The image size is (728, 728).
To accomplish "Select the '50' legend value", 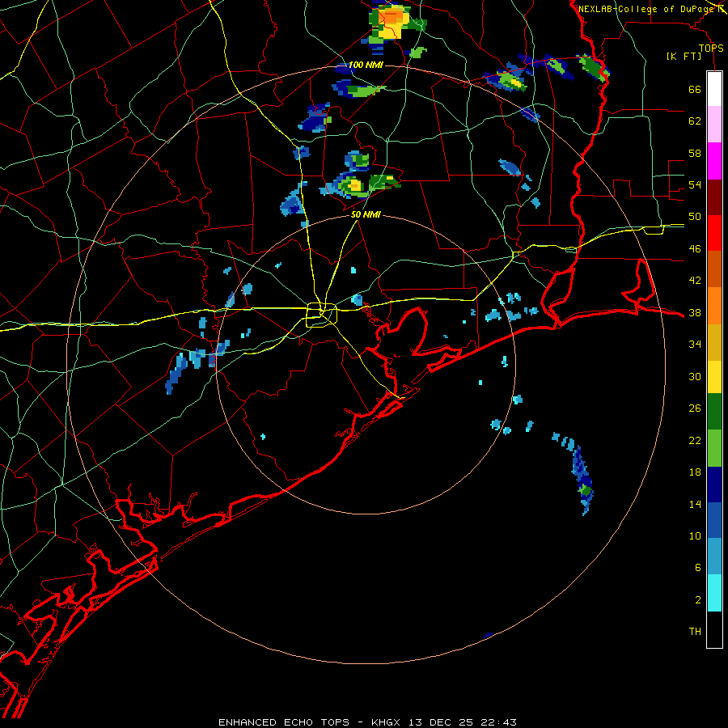I will 695,217.
